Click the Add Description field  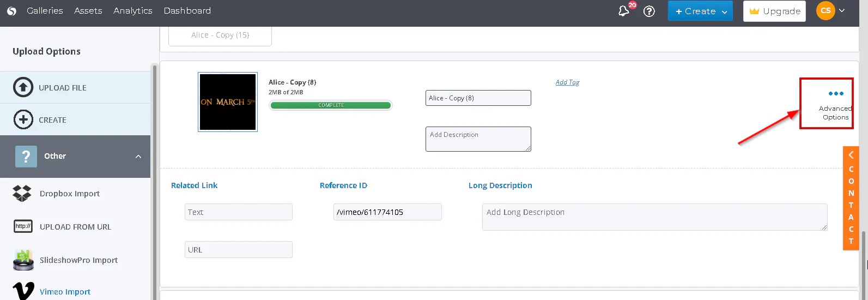(478, 139)
